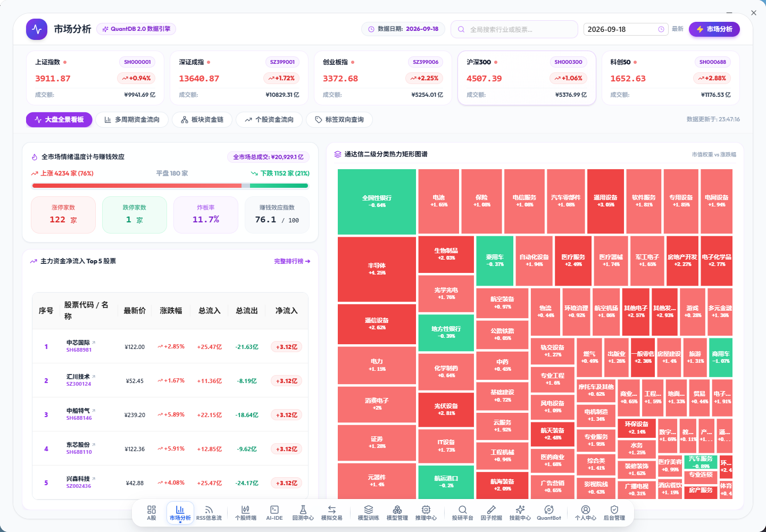
Task: Select the 上证指数 index card
Action: (96, 78)
